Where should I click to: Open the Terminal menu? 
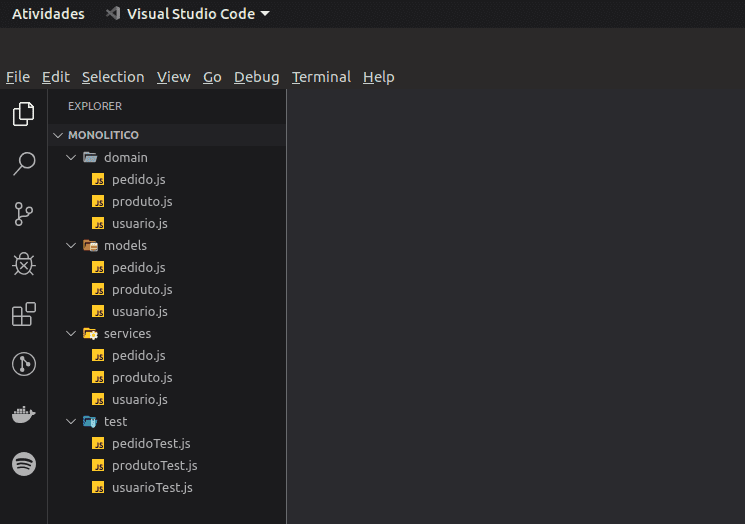(321, 77)
